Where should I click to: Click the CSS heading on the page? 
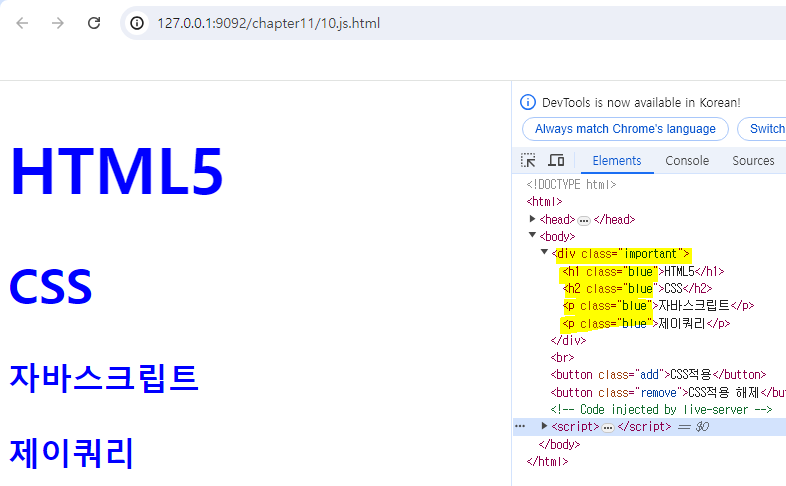pyautogui.click(x=51, y=287)
